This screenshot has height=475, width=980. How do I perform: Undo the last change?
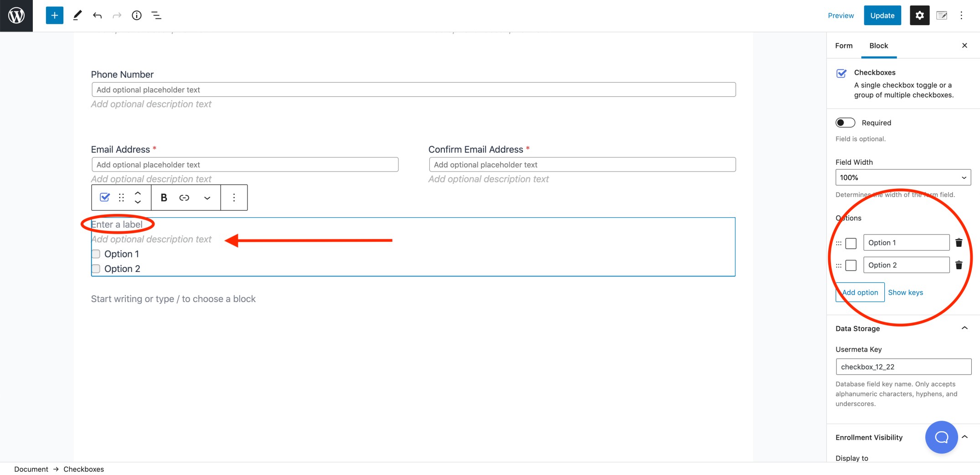pyautogui.click(x=97, y=16)
